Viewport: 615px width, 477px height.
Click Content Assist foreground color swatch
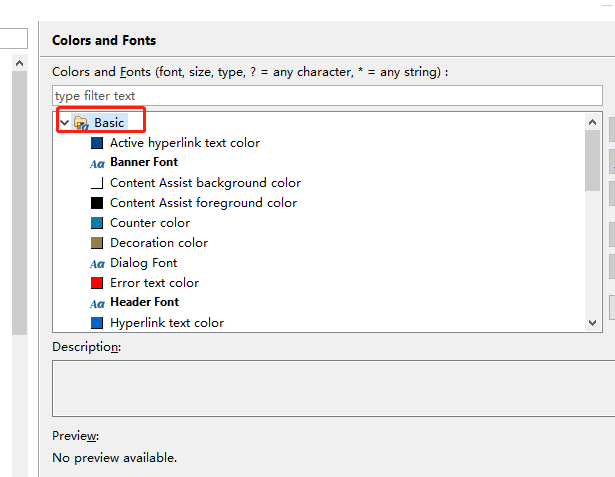pyautogui.click(x=97, y=203)
